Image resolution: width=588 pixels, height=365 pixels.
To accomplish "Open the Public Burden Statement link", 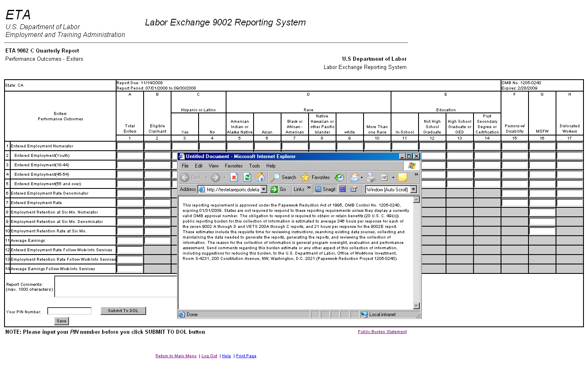I will coord(382,332).
